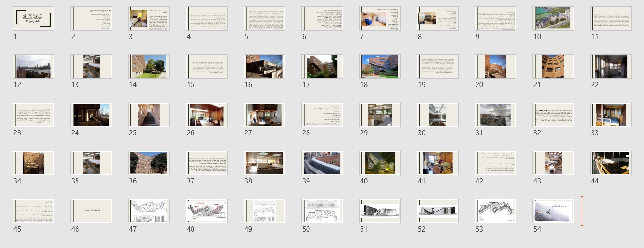The image size is (644, 248).
Task: Select the final slide 54 thumbnail
Action: [x=553, y=211]
